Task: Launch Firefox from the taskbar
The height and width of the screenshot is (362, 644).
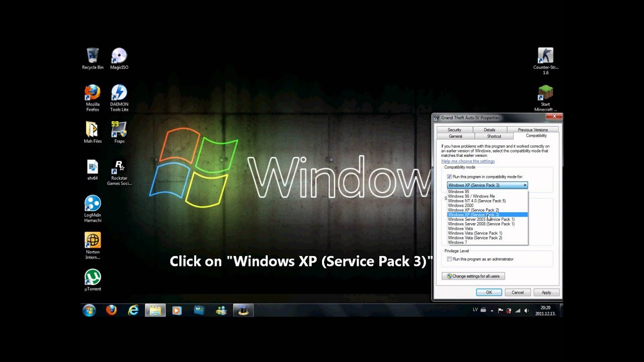Action: [x=111, y=311]
